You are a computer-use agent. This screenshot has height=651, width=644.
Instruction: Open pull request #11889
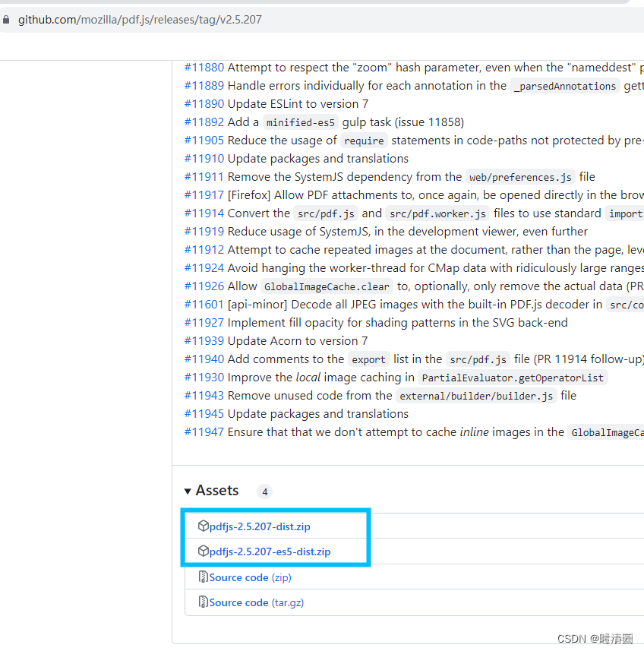[204, 86]
